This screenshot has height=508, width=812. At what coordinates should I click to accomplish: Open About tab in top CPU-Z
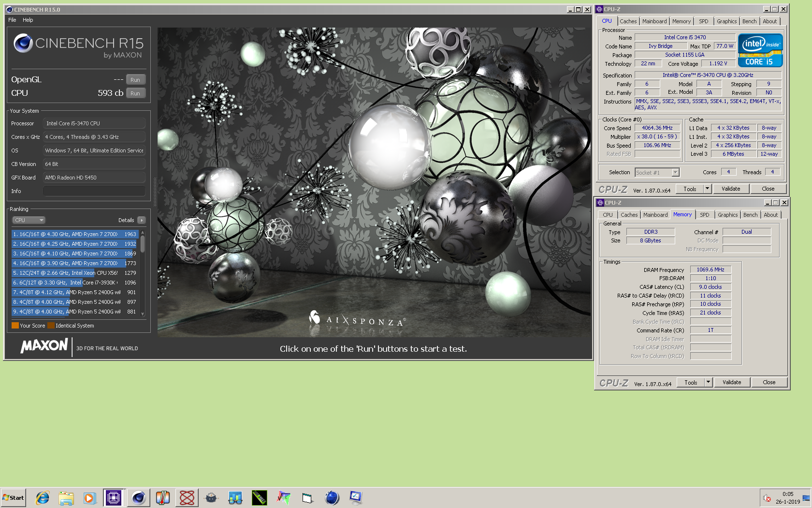[770, 21]
